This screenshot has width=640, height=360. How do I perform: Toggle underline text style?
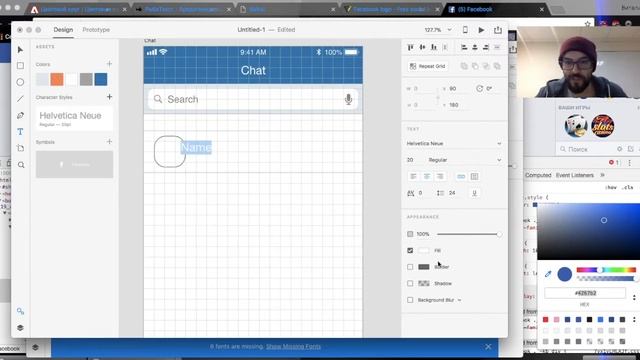474,193
